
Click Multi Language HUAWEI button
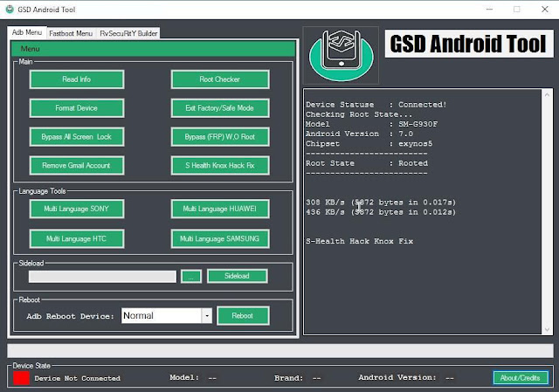(220, 209)
